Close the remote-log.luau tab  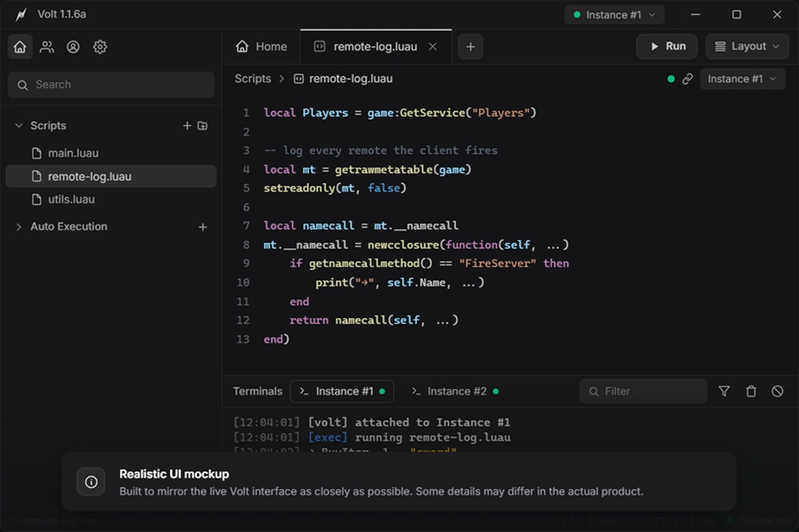pos(433,46)
